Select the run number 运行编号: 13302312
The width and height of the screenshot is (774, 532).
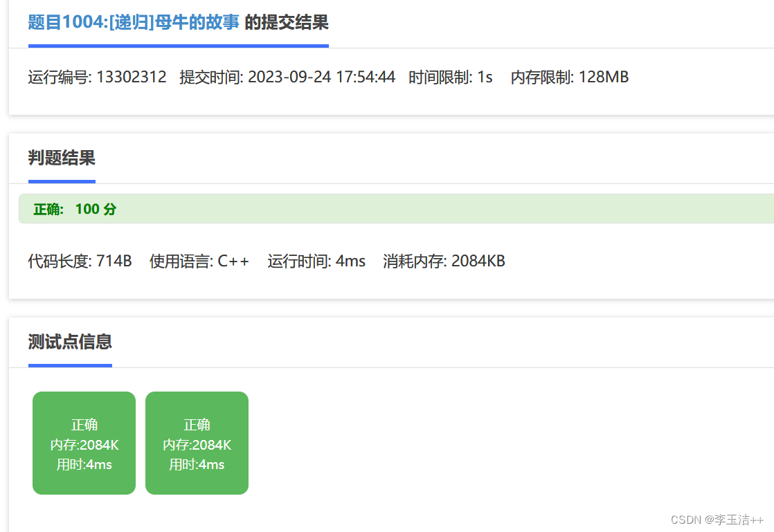click(97, 77)
